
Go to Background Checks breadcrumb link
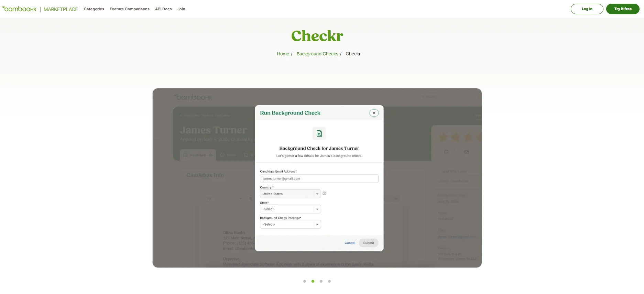(317, 54)
